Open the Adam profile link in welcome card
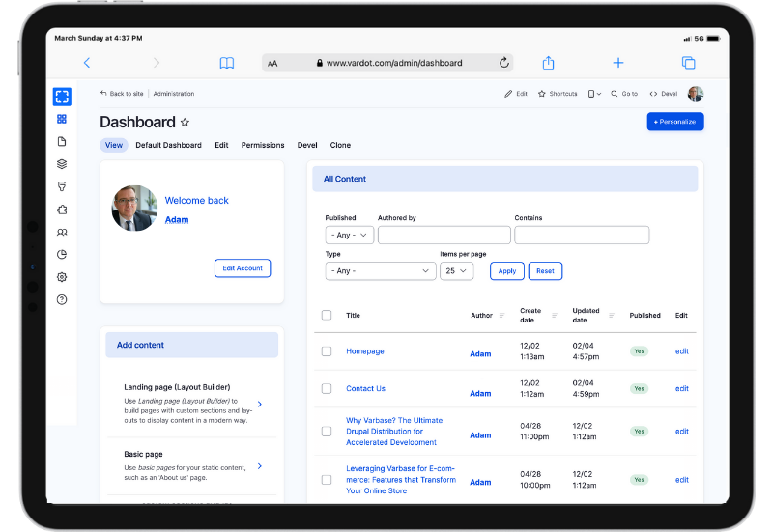Viewport: 773px width, 532px height. (177, 220)
